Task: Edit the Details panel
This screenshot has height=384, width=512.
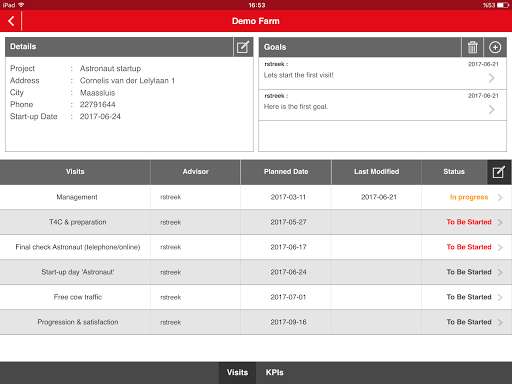Action: point(243,47)
